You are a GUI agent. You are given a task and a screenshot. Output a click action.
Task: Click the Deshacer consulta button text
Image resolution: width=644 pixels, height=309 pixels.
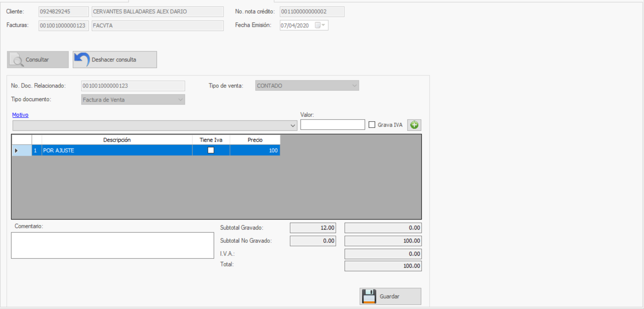point(114,60)
